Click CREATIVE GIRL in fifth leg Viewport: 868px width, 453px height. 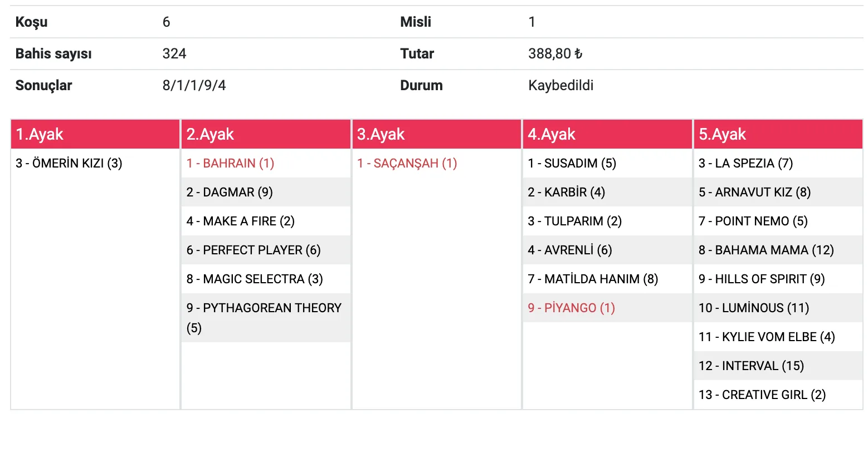tap(762, 395)
